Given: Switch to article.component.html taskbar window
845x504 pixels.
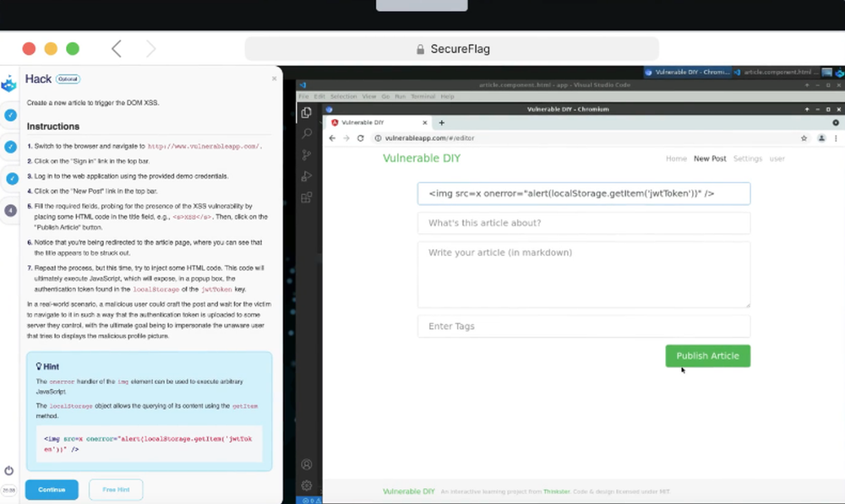Looking at the screenshot, I should tap(776, 72).
